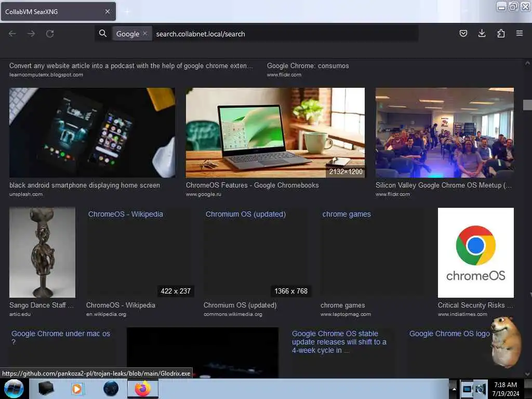Reload the page with the refresh icon
This screenshot has width=532, height=399.
pos(50,34)
